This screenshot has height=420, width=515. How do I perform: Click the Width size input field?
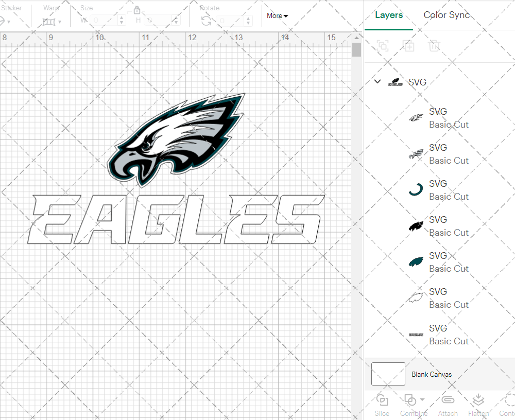(x=104, y=21)
